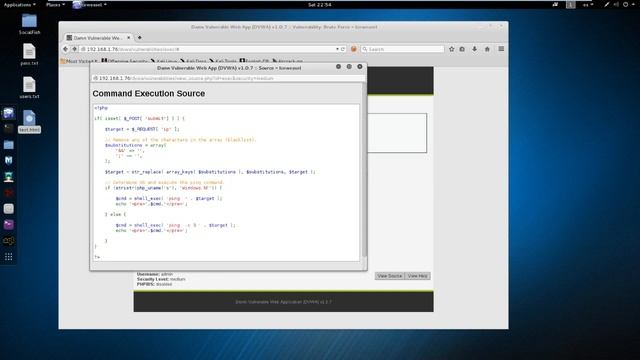Open the SocialFish folder on desktop
This screenshot has height=360, width=640.
pyautogui.click(x=29, y=24)
